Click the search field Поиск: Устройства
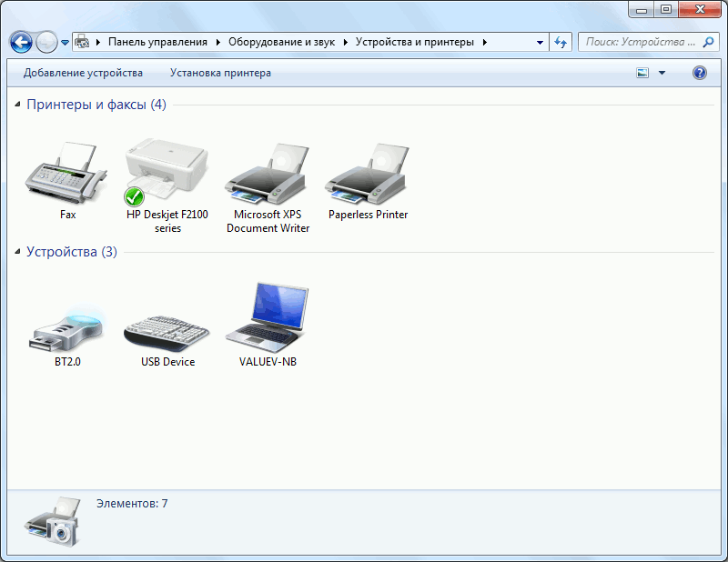Image resolution: width=728 pixels, height=562 pixels. tap(637, 42)
